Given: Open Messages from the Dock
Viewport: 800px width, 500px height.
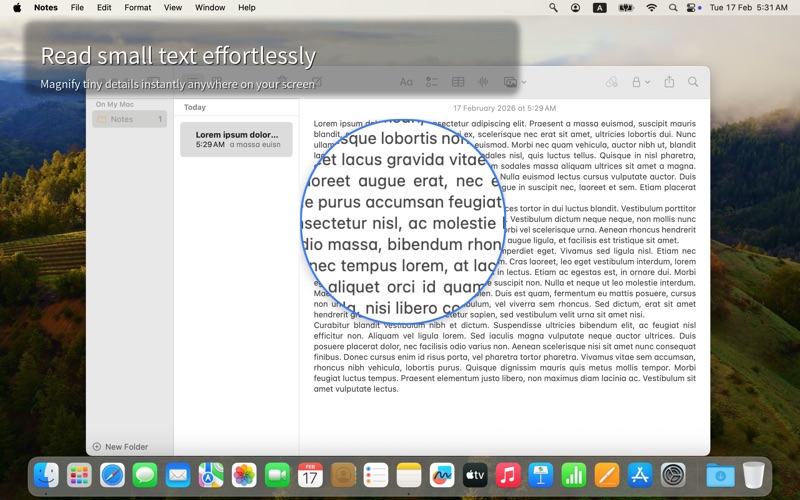Looking at the screenshot, I should point(145,476).
